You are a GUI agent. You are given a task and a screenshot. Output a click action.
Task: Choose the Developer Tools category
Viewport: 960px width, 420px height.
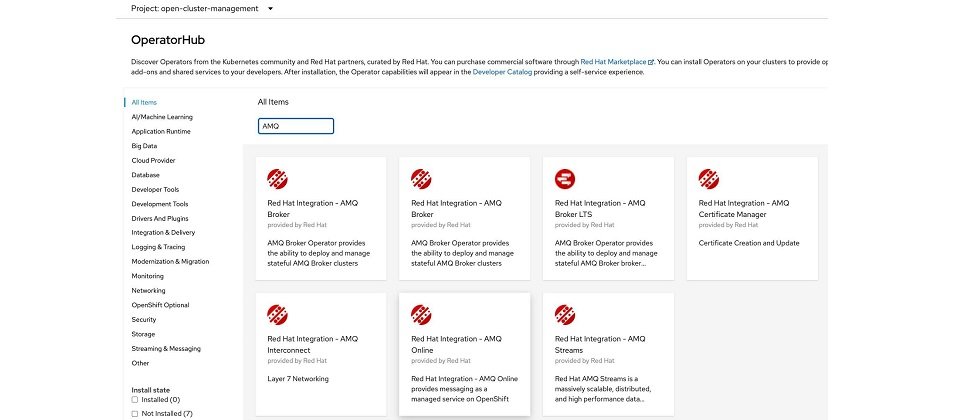[x=155, y=190]
